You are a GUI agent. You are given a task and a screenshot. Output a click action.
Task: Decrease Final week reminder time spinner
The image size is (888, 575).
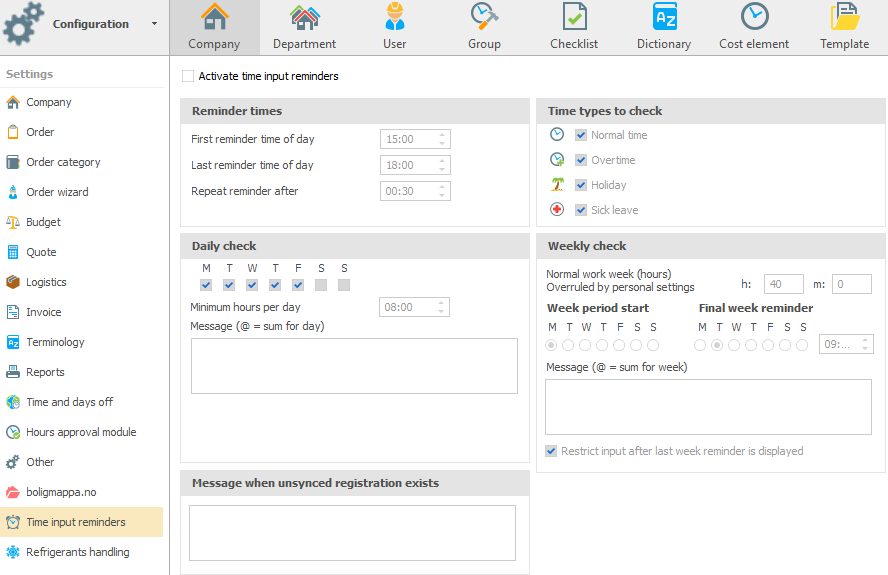click(x=865, y=348)
